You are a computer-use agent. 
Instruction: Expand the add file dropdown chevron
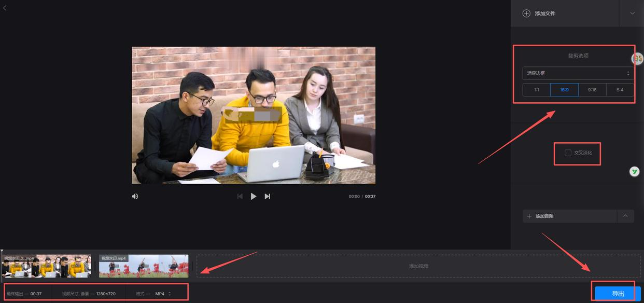coord(632,13)
